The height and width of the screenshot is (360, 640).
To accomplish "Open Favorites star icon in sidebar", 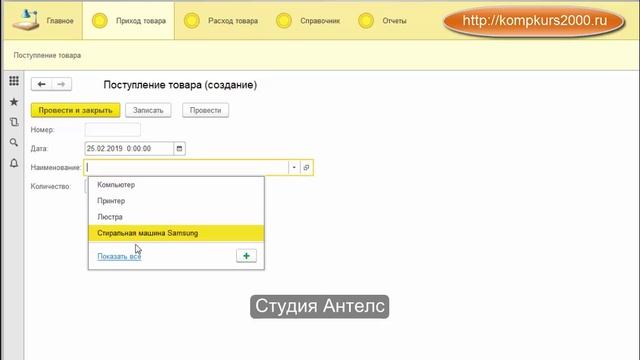I will (14, 102).
